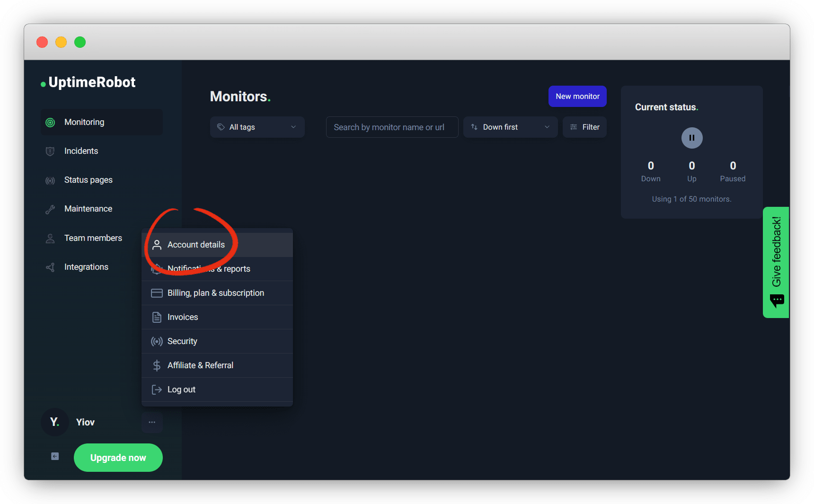Click the Upgrade now button
Screen dimensions: 814x504
(x=118, y=458)
